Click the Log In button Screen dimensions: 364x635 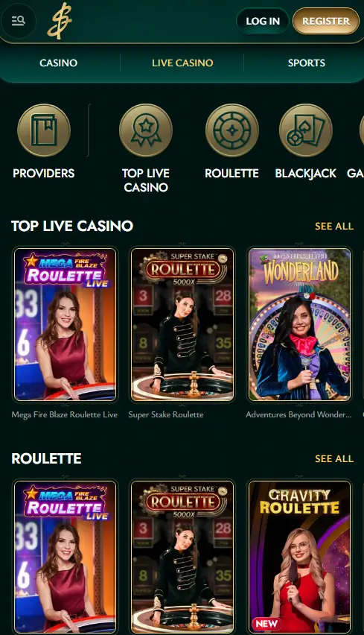263,21
